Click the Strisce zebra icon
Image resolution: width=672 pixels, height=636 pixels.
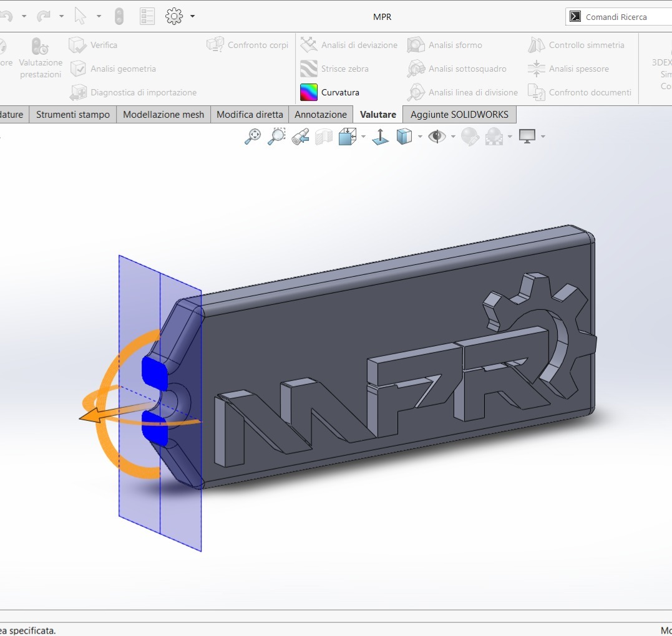[309, 69]
